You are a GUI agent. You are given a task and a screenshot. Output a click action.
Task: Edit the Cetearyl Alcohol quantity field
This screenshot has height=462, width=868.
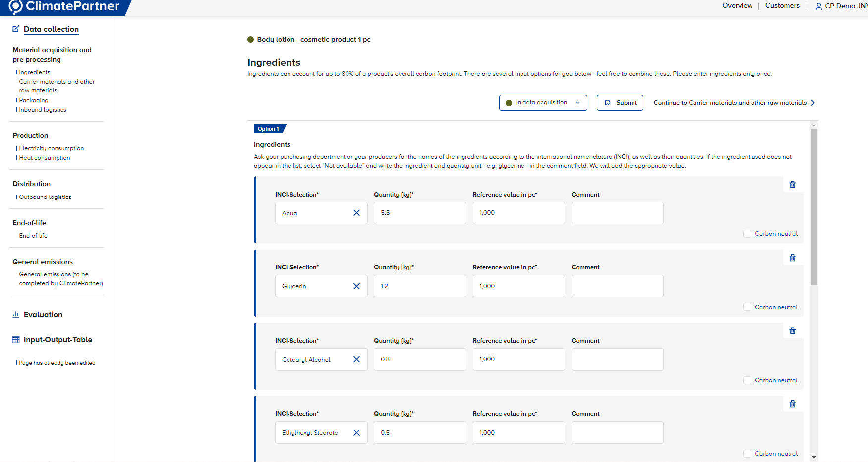[420, 359]
